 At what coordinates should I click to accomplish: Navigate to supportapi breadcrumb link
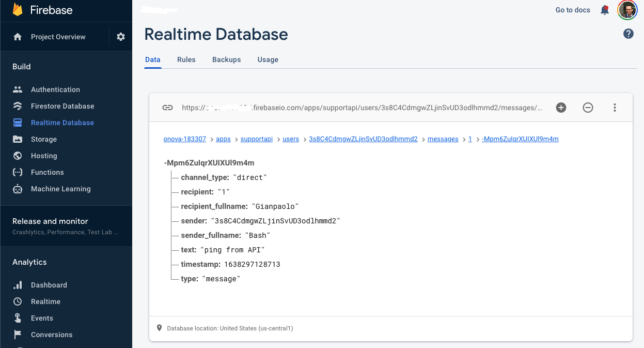[x=257, y=139]
